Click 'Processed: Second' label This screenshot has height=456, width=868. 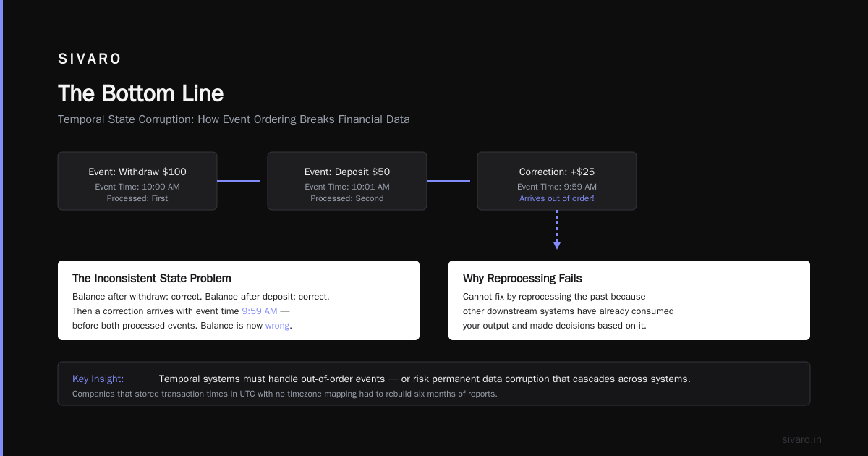click(347, 198)
